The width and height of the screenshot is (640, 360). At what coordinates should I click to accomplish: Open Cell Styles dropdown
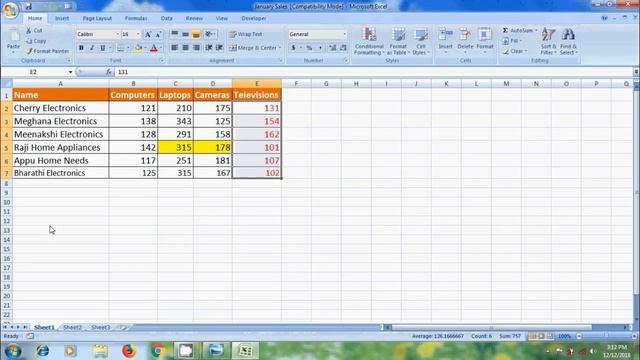[x=420, y=41]
